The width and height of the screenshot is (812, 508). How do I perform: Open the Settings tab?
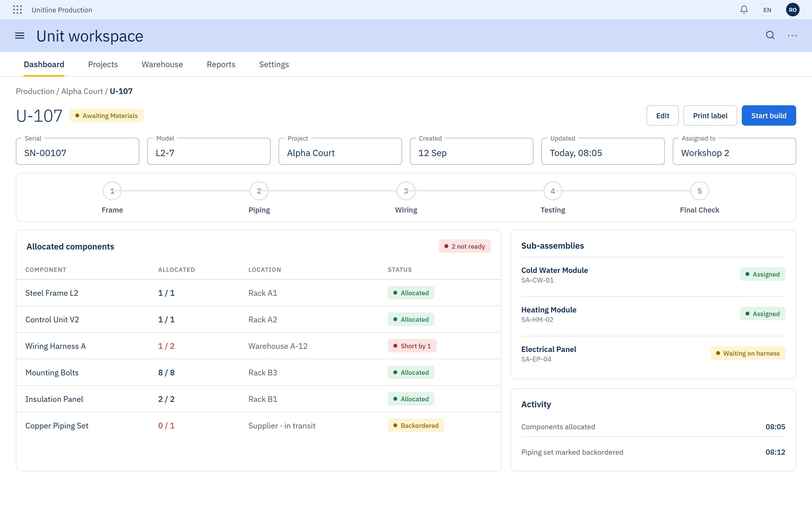point(274,65)
